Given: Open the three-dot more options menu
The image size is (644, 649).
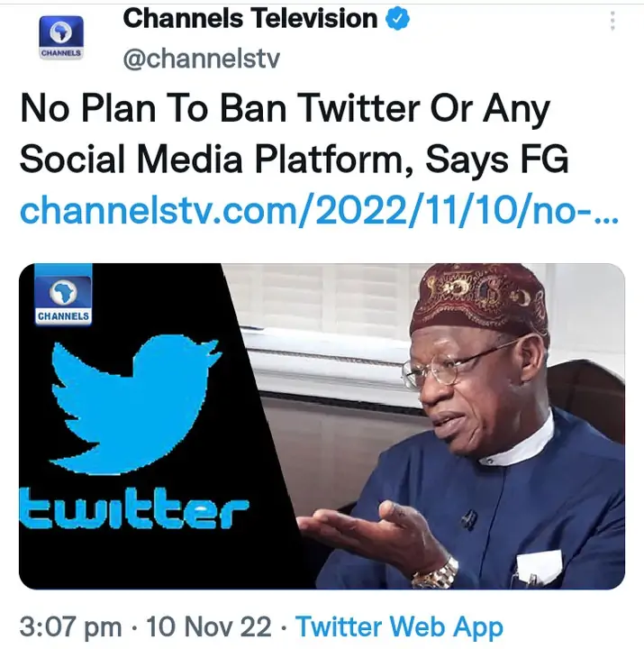Looking at the screenshot, I should [612, 21].
